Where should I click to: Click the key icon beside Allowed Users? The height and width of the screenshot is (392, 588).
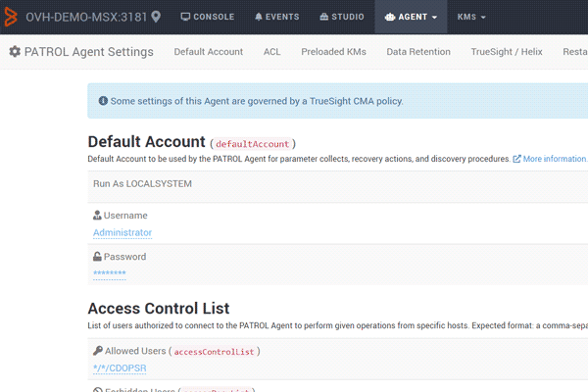coord(97,351)
